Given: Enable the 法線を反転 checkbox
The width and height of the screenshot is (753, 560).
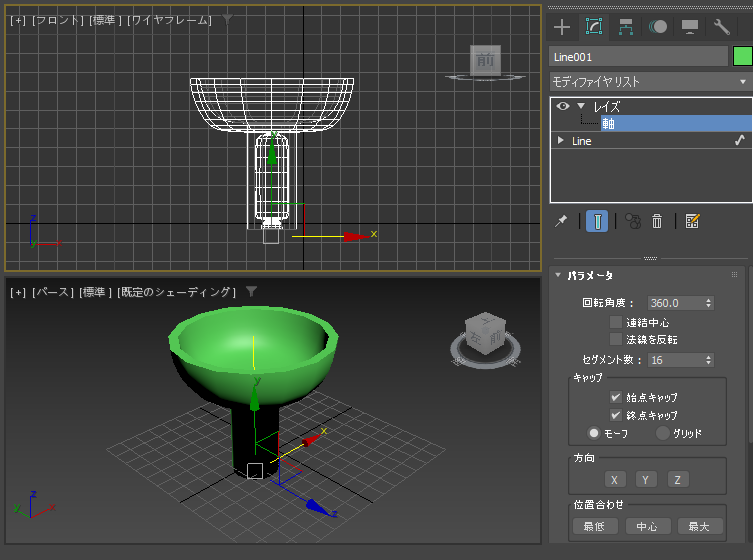Looking at the screenshot, I should [616, 340].
